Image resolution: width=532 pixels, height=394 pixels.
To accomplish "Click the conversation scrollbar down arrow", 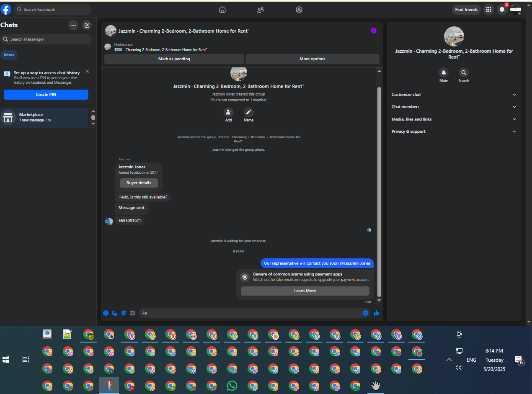I will point(380,300).
